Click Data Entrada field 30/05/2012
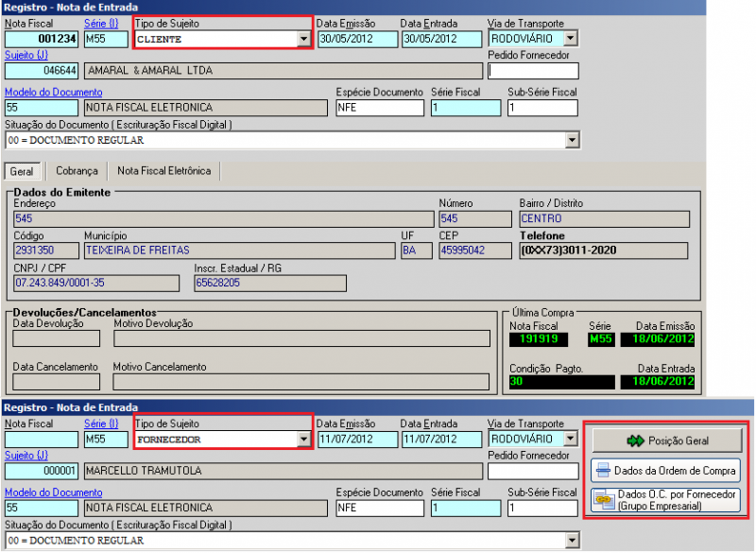Image resolution: width=756 pixels, height=553 pixels. (441, 39)
